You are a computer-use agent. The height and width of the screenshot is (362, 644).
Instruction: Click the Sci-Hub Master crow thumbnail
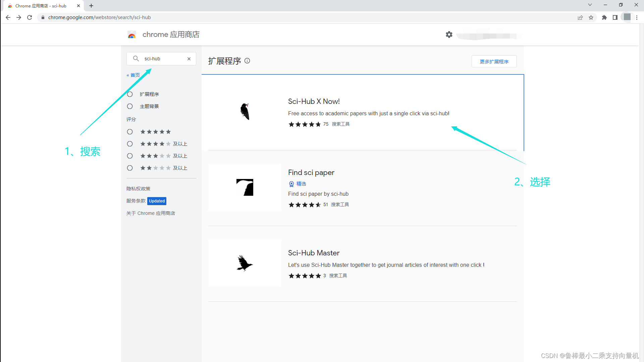(x=245, y=263)
